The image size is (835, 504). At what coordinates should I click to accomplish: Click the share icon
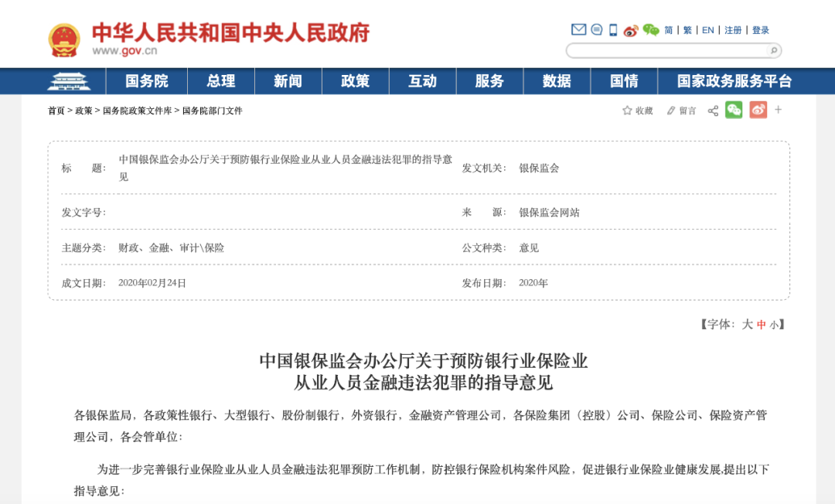click(x=713, y=111)
